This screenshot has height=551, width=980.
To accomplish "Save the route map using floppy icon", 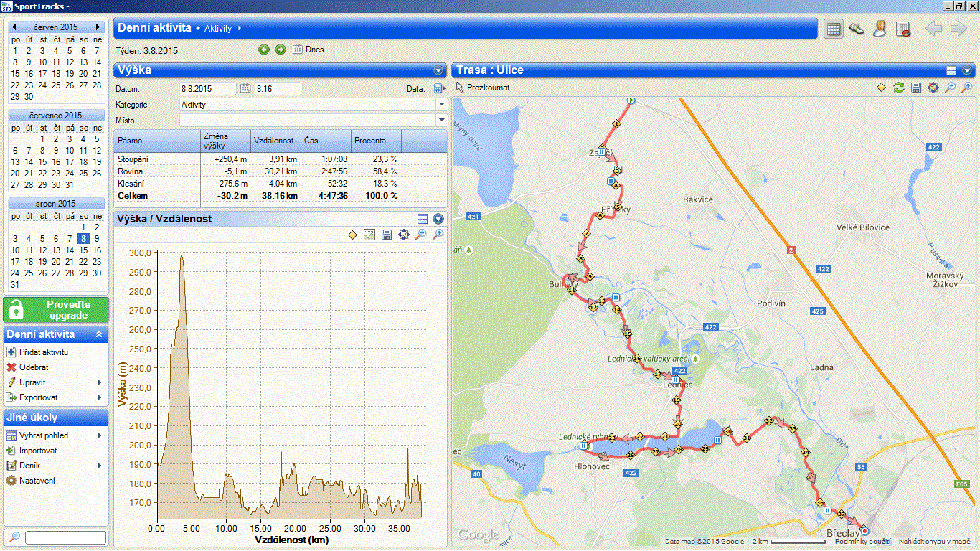I will click(916, 88).
